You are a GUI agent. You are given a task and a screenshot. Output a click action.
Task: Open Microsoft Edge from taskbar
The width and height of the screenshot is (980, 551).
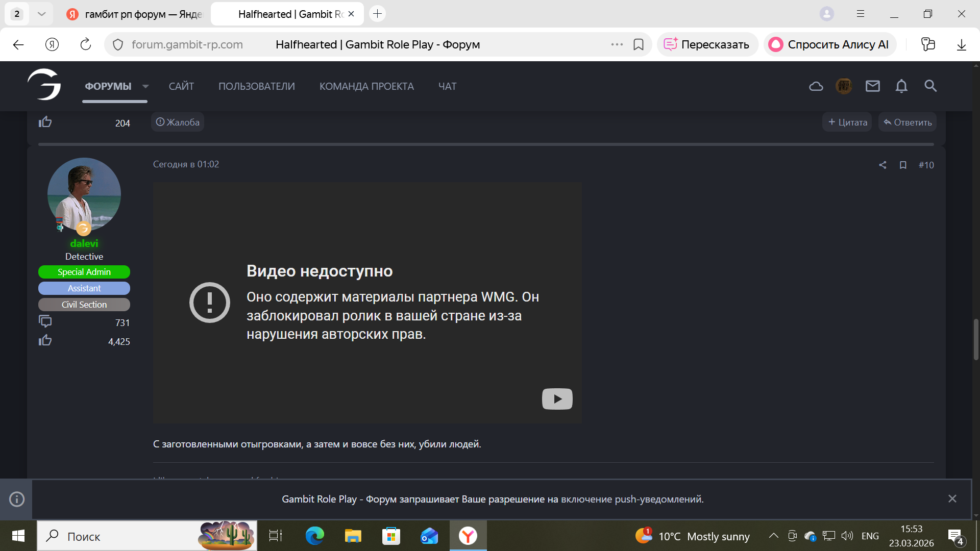click(x=314, y=536)
